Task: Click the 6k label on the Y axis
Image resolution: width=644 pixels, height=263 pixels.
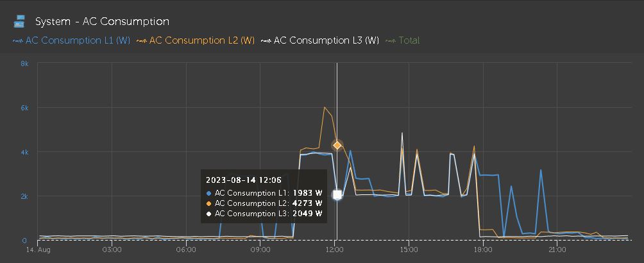Action: coord(24,108)
